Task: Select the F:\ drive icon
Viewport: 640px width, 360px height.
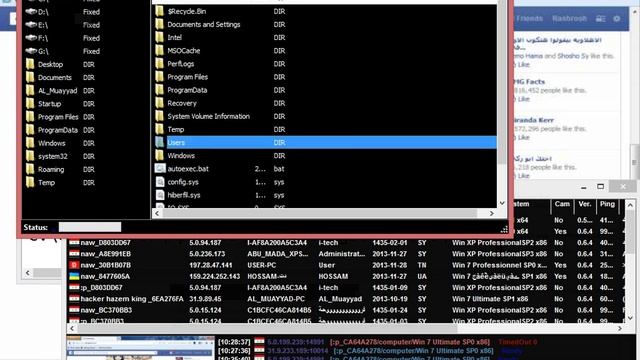Action: coord(31,38)
